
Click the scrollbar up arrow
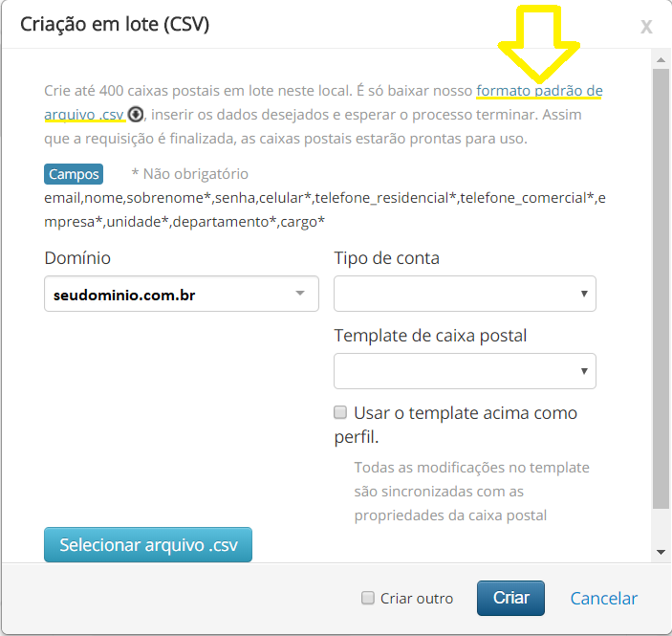pos(661,60)
